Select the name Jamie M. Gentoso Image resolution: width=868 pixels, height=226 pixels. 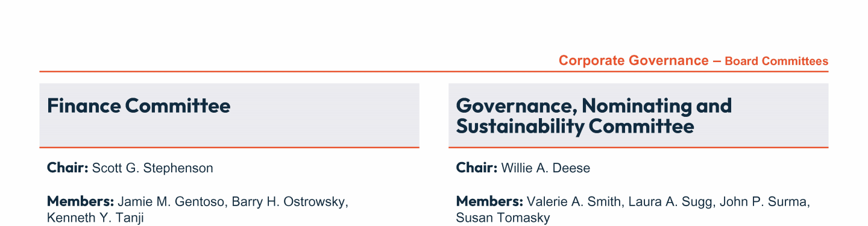[172, 201]
